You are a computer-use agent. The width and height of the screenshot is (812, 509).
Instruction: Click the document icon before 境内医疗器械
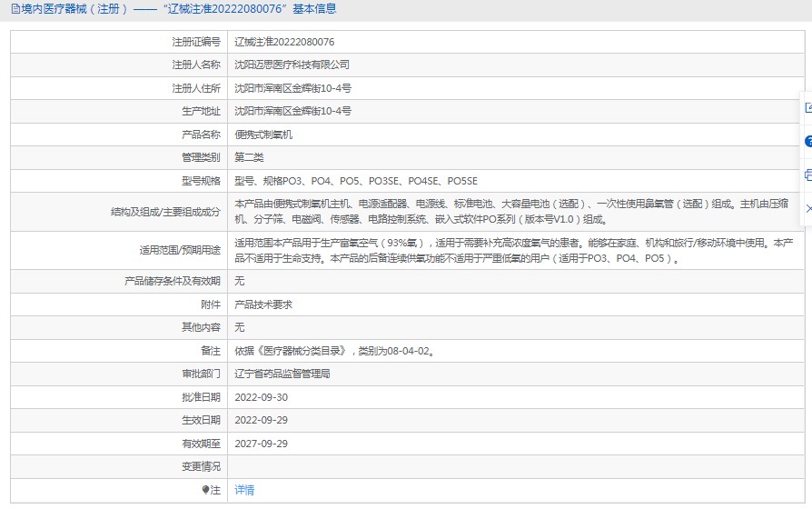pos(15,9)
